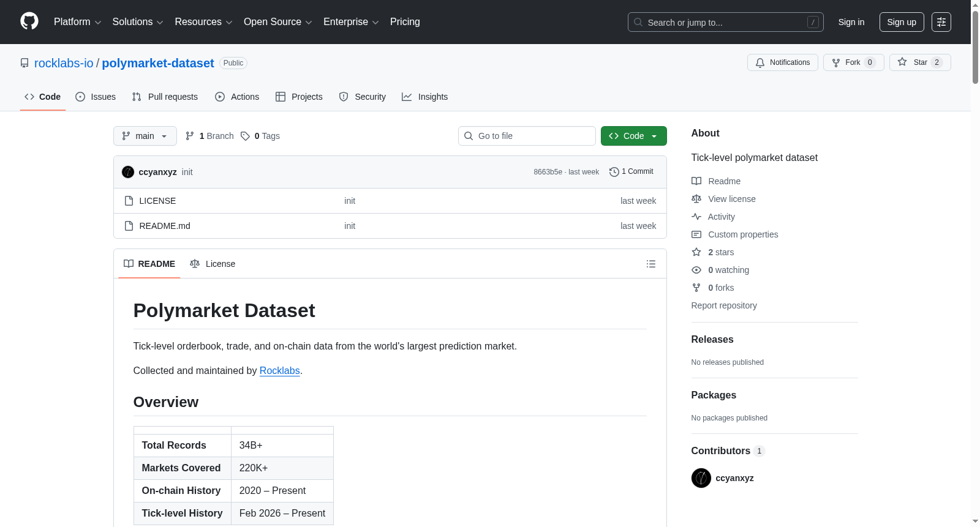Open the Contributors heading link
980x527 pixels.
tap(728, 451)
